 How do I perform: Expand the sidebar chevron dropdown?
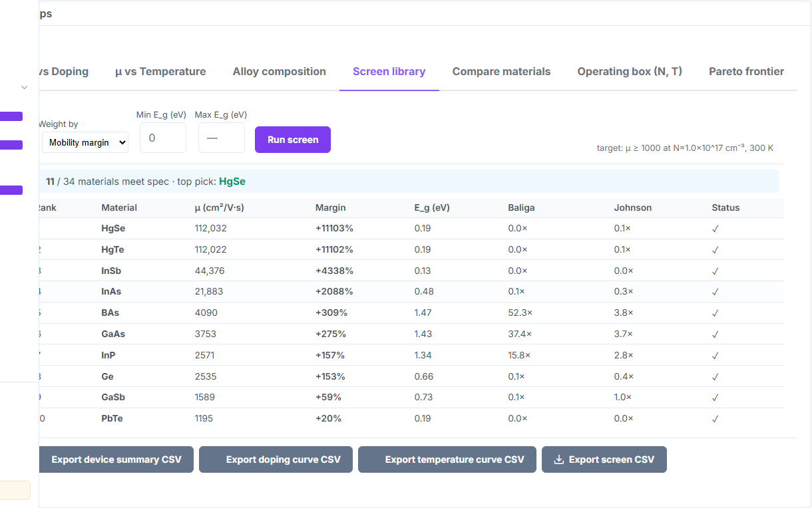coord(25,88)
